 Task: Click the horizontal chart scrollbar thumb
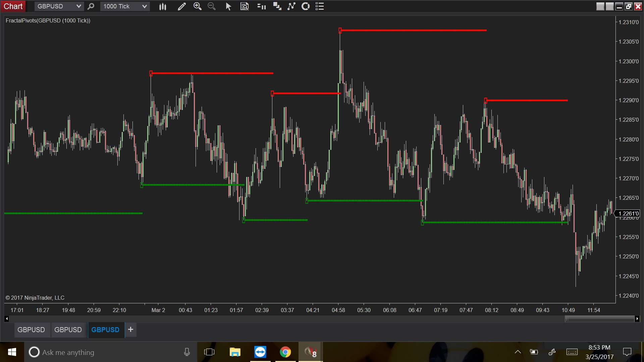click(x=599, y=319)
